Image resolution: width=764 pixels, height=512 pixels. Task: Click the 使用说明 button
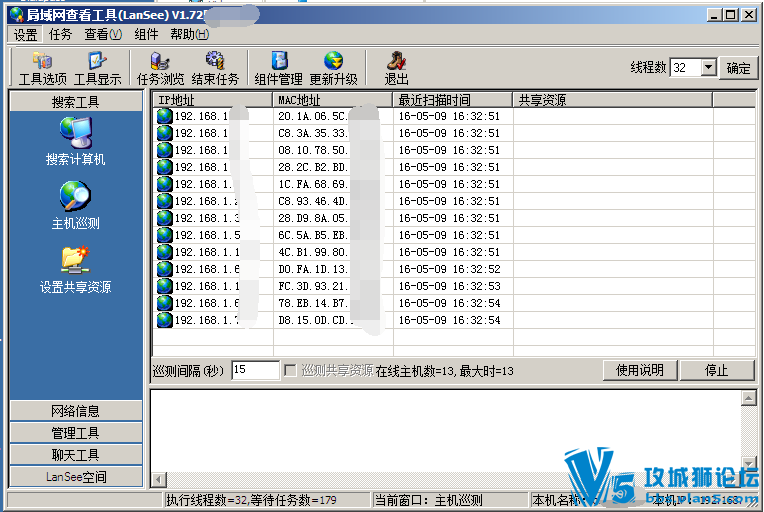640,370
